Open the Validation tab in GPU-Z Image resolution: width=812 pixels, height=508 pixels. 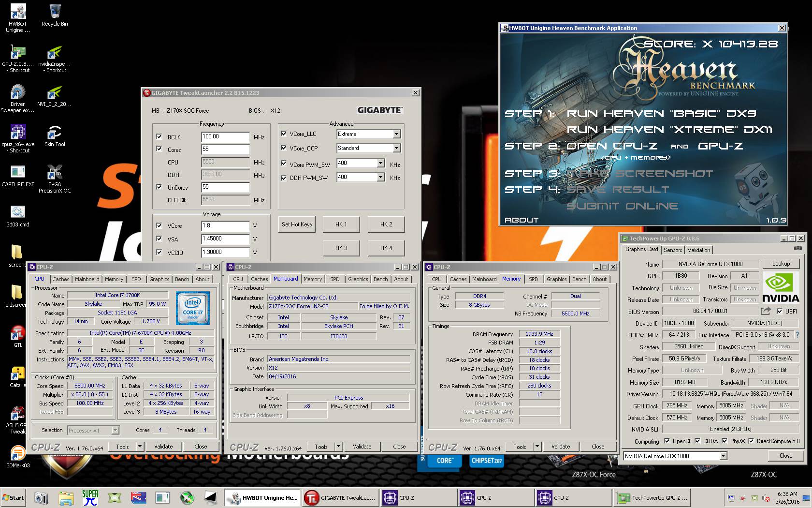click(699, 250)
